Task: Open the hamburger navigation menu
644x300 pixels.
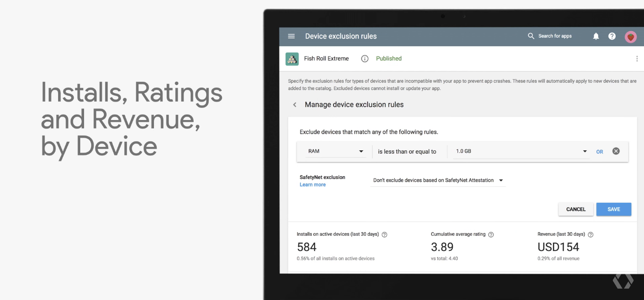Action: [x=291, y=36]
